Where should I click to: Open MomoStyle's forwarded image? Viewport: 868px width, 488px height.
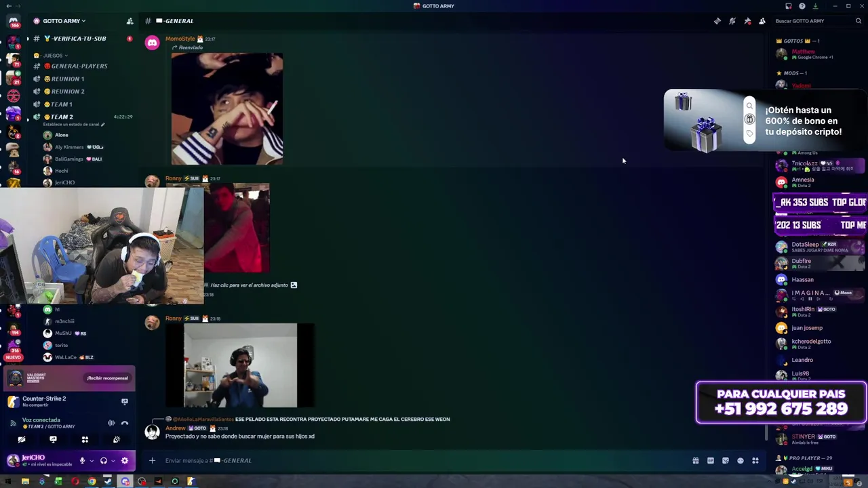point(227,108)
